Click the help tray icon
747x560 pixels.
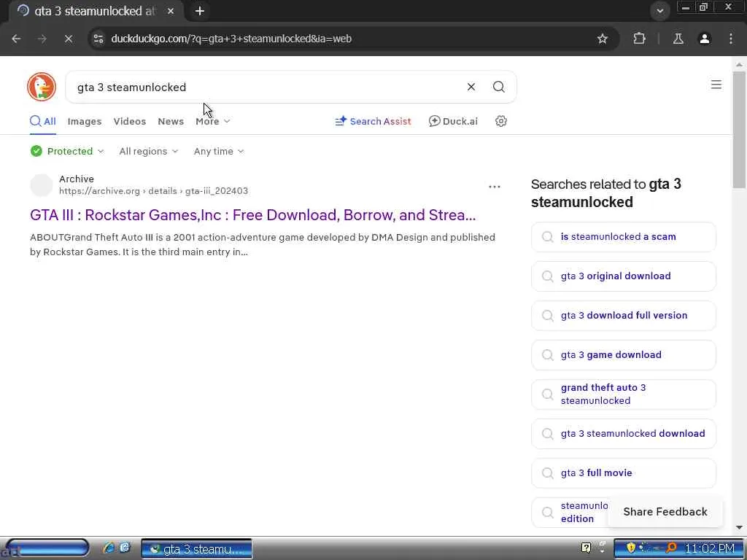coord(586,548)
